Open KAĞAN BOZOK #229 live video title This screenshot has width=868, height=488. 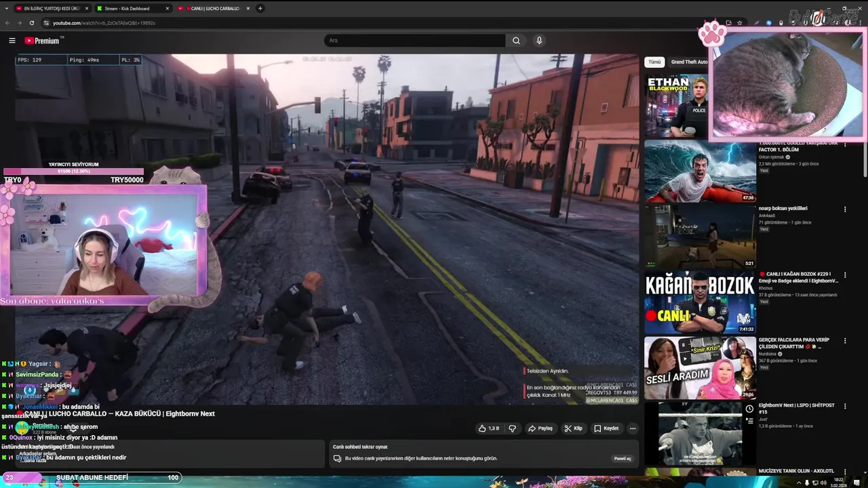coord(798,277)
